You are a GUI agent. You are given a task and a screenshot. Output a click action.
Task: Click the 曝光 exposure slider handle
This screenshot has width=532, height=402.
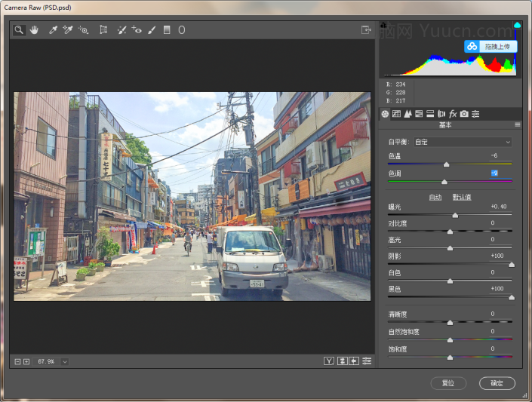tap(455, 215)
